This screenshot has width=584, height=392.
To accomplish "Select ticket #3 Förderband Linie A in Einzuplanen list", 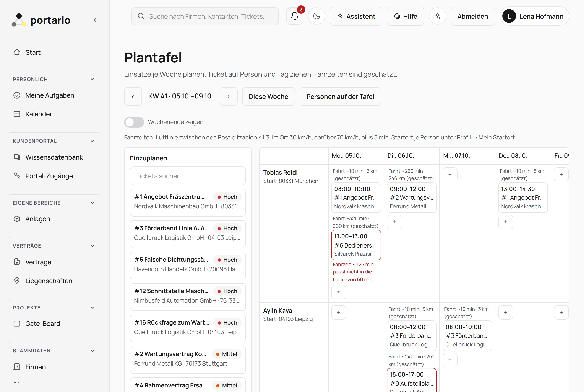I will [188, 234].
